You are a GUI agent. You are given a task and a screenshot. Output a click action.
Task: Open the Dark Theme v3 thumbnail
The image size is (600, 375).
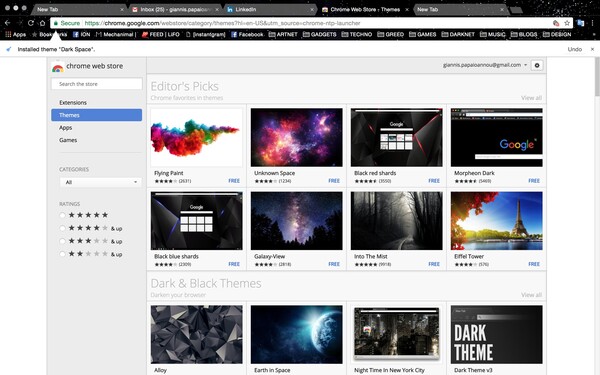[x=496, y=334]
